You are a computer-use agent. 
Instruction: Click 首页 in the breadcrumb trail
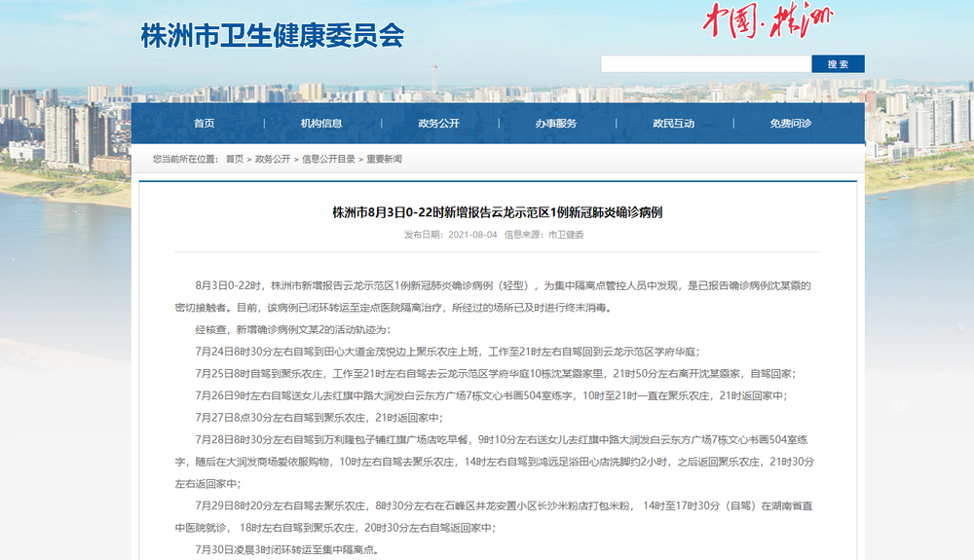tap(235, 159)
